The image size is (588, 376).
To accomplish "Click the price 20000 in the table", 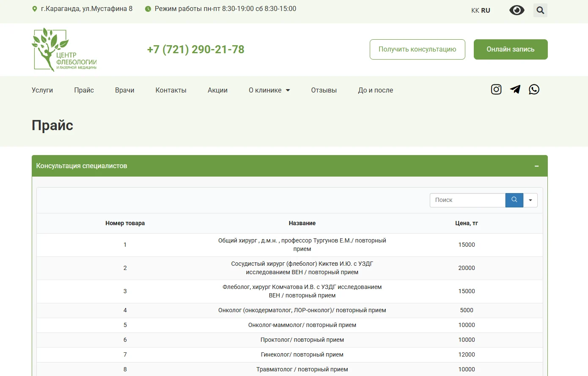I will (x=467, y=268).
